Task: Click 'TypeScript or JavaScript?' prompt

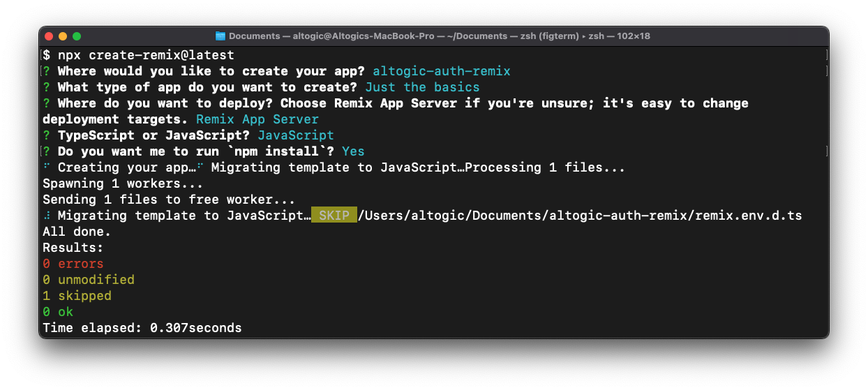Action: pyautogui.click(x=154, y=135)
